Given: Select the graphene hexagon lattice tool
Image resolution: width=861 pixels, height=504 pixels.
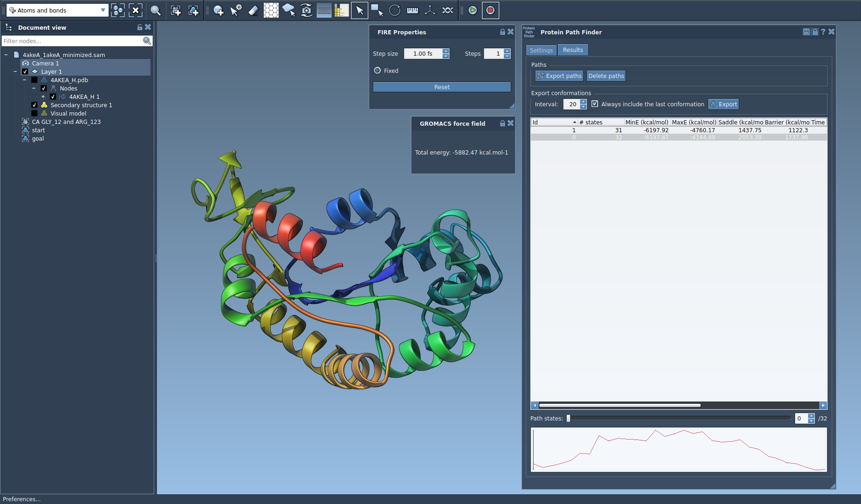Looking at the screenshot, I should pyautogui.click(x=271, y=10).
